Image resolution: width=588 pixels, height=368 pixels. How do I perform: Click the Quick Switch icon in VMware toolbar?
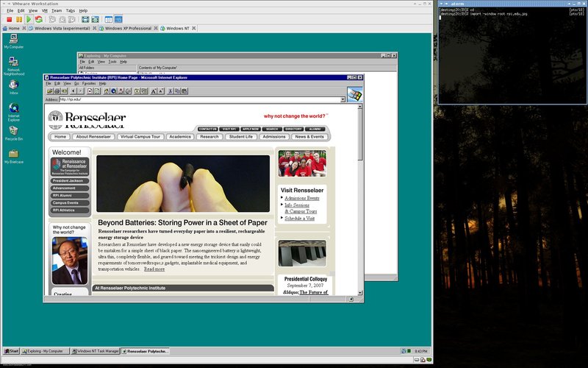point(96,19)
